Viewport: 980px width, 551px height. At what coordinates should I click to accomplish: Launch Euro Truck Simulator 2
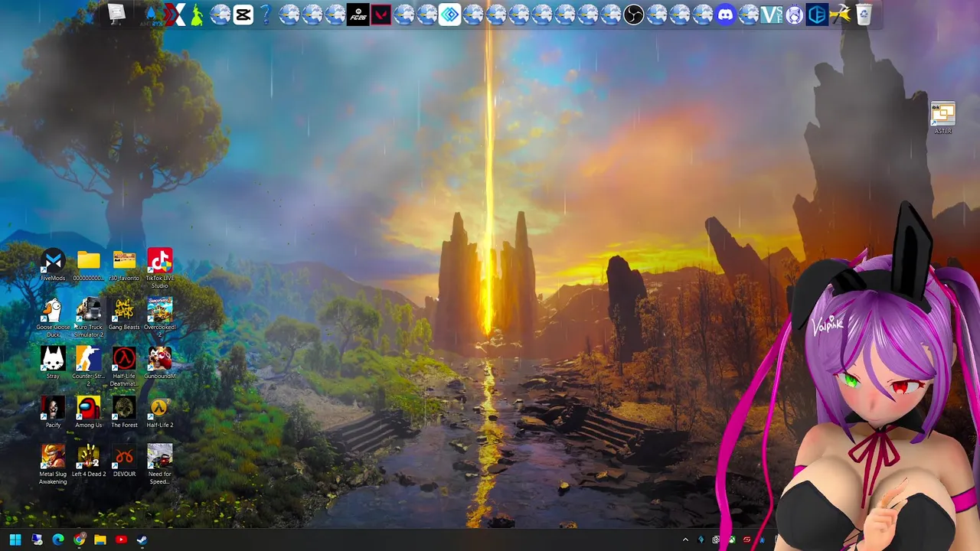[88, 317]
